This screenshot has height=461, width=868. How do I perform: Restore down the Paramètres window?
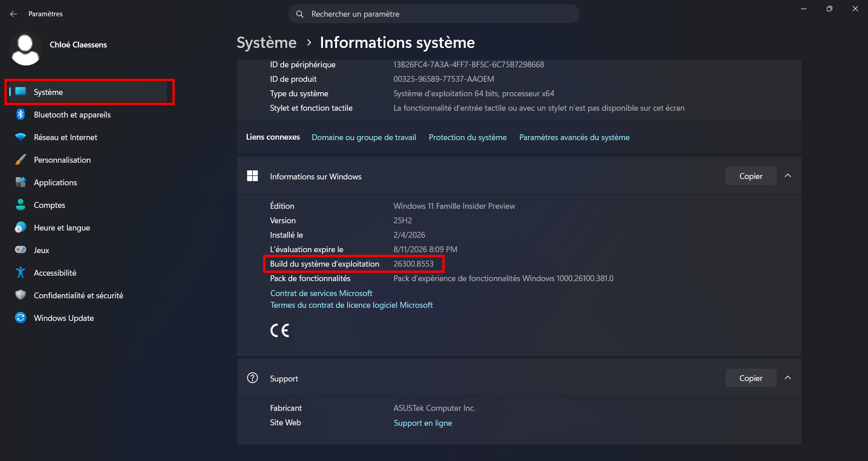click(x=829, y=9)
